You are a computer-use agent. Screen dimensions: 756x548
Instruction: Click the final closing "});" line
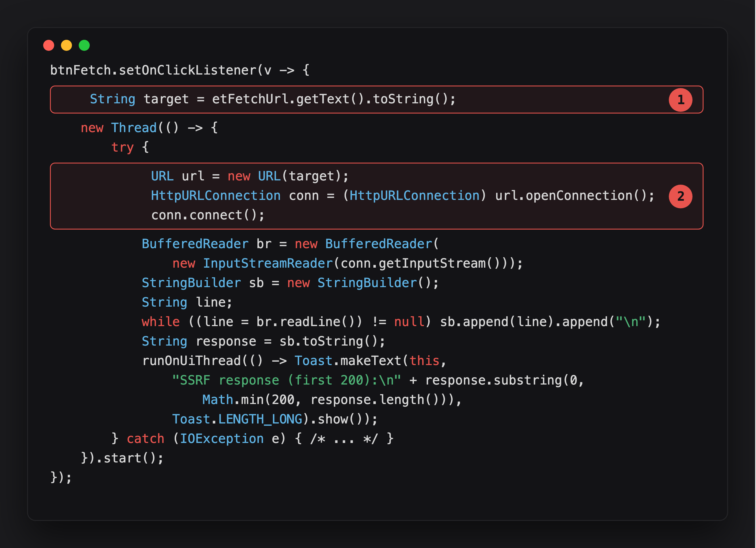click(x=61, y=478)
